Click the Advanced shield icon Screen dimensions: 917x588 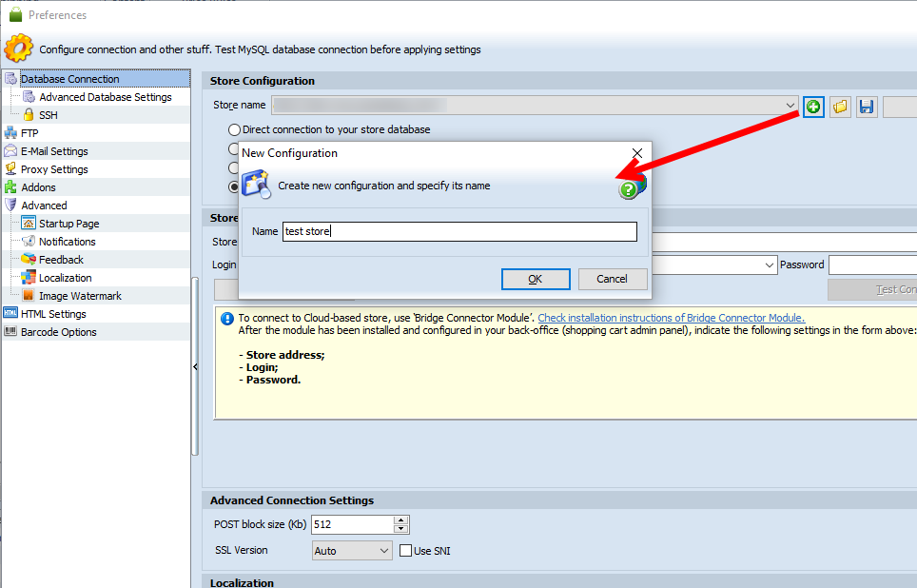10,206
